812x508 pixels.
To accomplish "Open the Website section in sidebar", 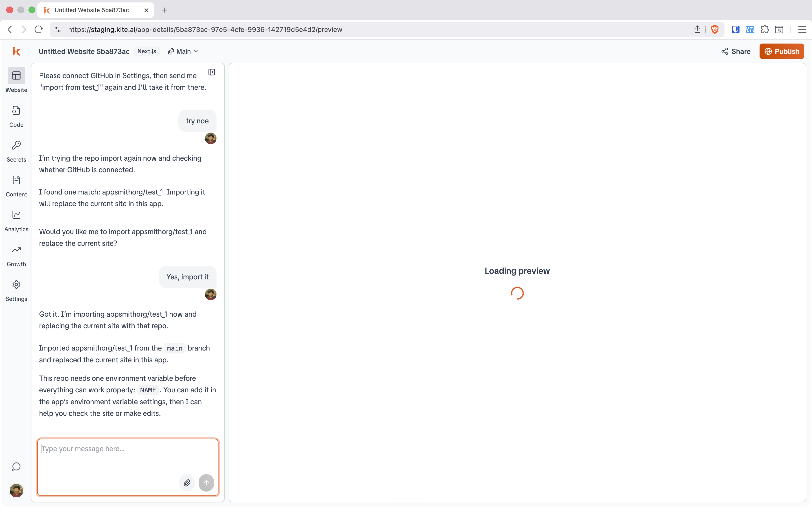I will tap(16, 80).
